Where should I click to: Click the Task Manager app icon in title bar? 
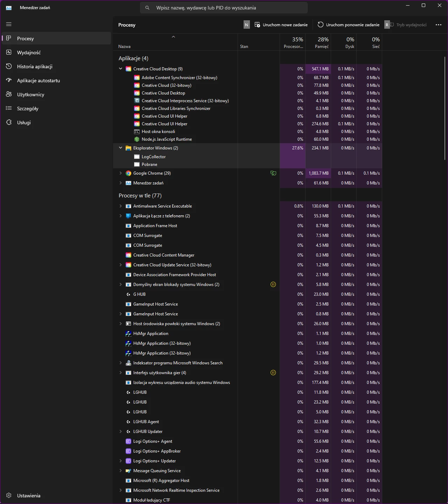pyautogui.click(x=9, y=8)
